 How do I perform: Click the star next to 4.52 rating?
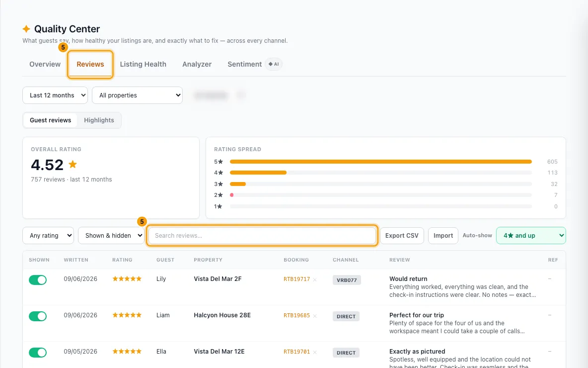[x=73, y=164]
